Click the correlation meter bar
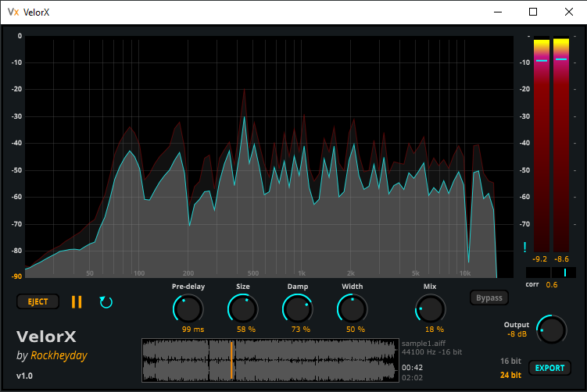Viewport: 587px width, 392px height. tap(551, 272)
